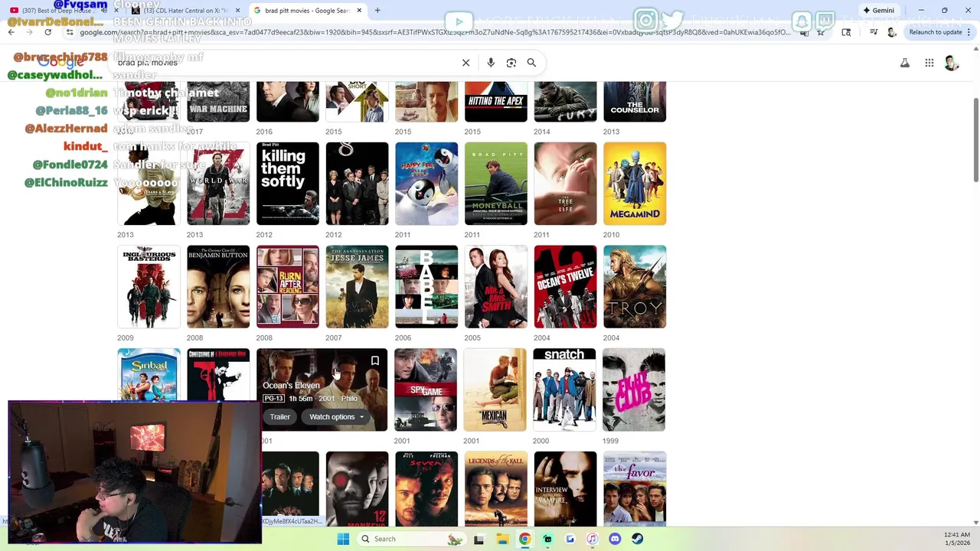Go back to previous page
Image resolution: width=980 pixels, height=551 pixels.
coord(11,32)
